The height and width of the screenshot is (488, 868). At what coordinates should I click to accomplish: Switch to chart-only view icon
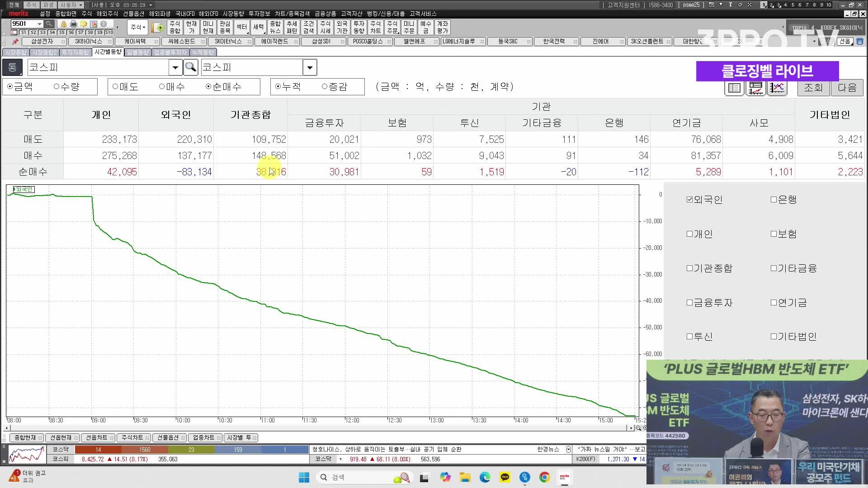pos(777,88)
